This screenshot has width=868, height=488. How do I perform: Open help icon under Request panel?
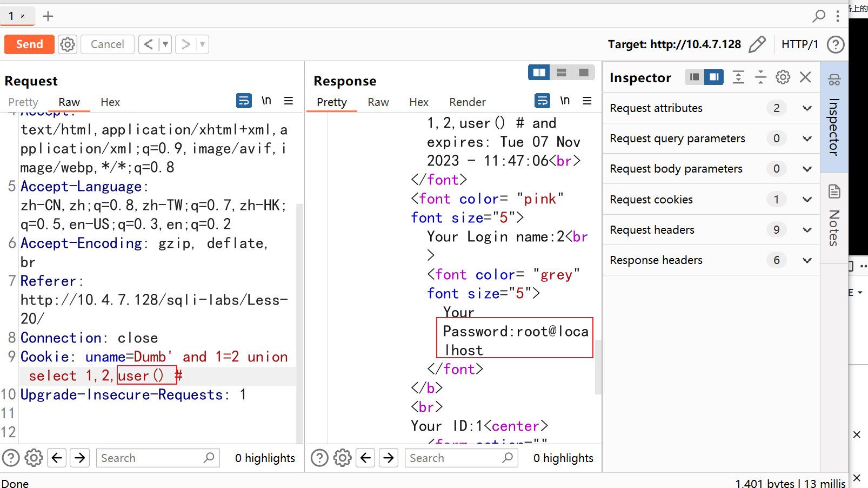pyautogui.click(x=11, y=458)
